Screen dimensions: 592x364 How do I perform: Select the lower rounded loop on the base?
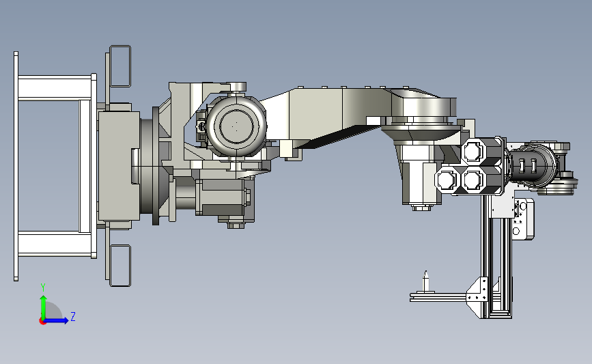[120, 266]
